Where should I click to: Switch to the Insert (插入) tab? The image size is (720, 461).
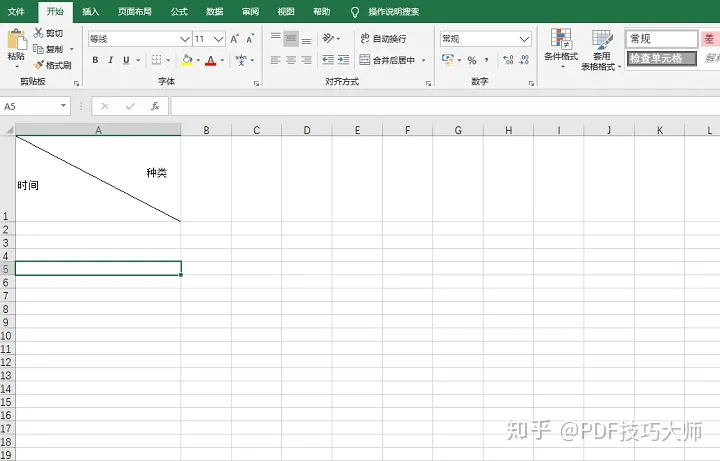90,11
